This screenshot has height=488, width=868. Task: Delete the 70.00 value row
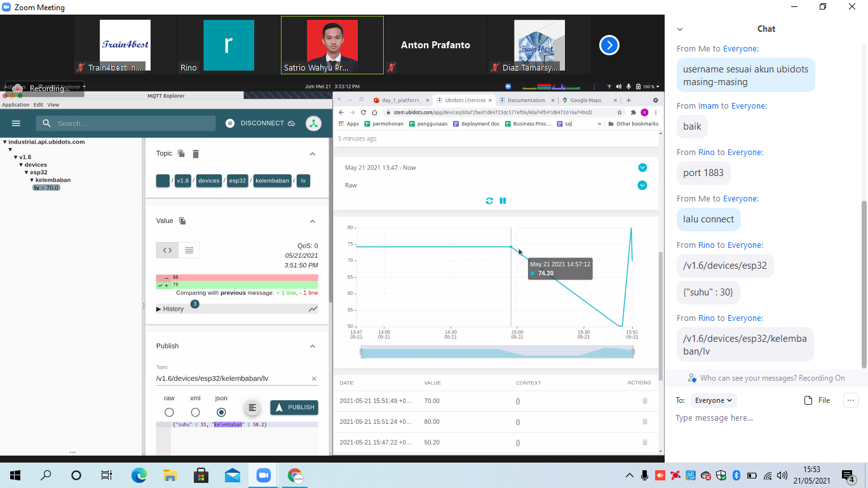(x=645, y=401)
